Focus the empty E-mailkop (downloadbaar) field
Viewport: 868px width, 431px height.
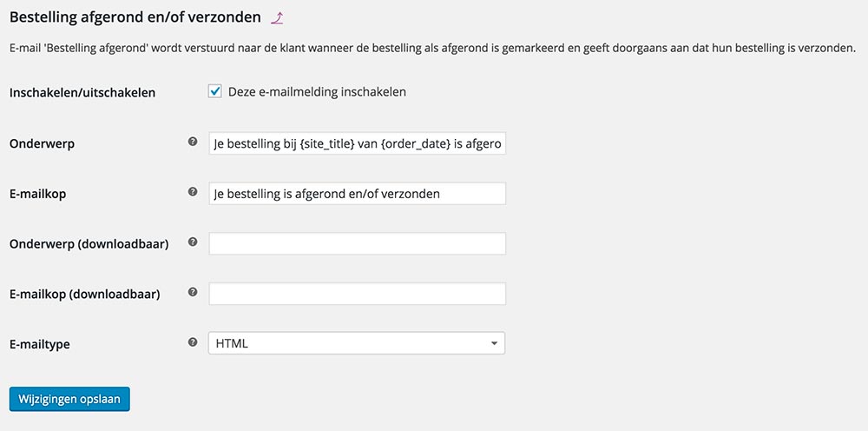[357, 294]
